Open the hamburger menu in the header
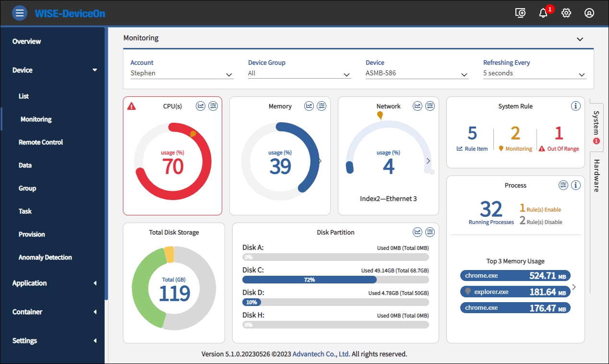This screenshot has width=609, height=364. [x=20, y=13]
